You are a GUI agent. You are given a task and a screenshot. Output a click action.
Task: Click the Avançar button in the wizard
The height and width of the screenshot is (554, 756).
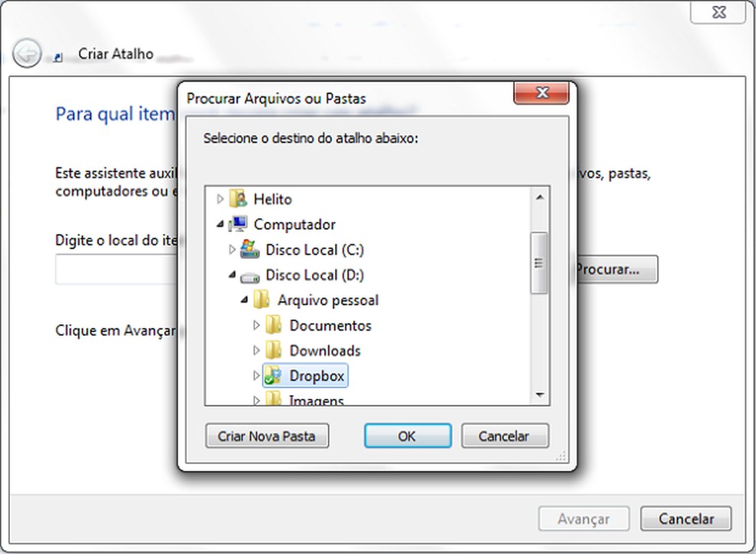(583, 519)
